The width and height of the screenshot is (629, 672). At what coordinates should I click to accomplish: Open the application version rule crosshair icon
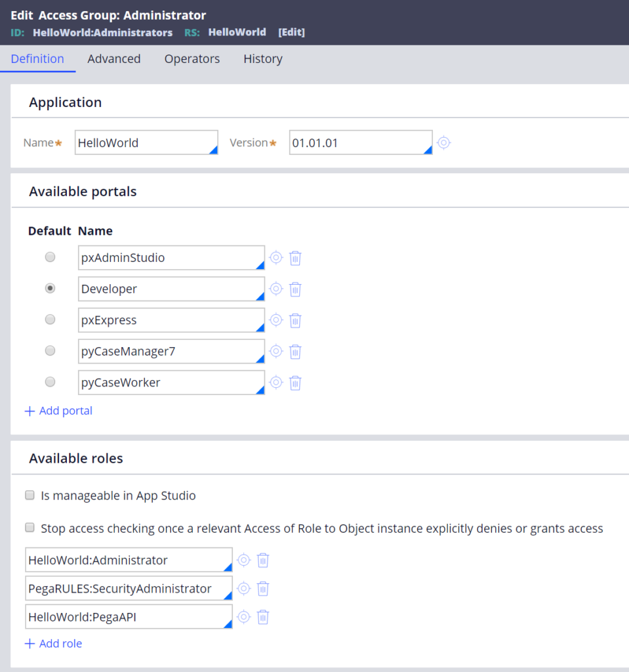pyautogui.click(x=444, y=142)
